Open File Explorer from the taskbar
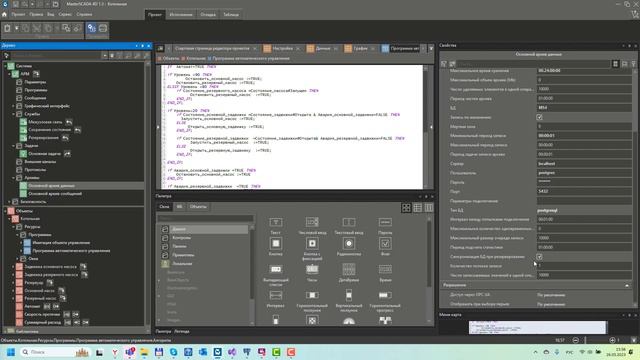 (144, 352)
